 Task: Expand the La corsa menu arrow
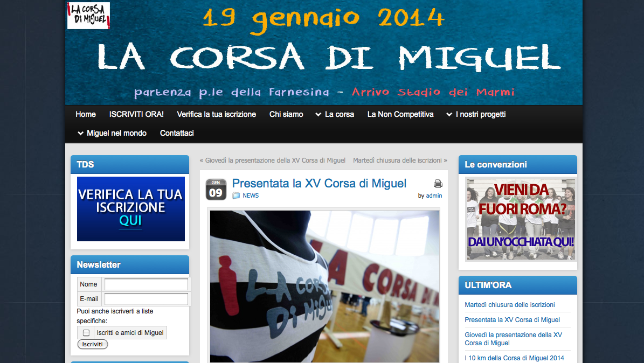(x=318, y=115)
